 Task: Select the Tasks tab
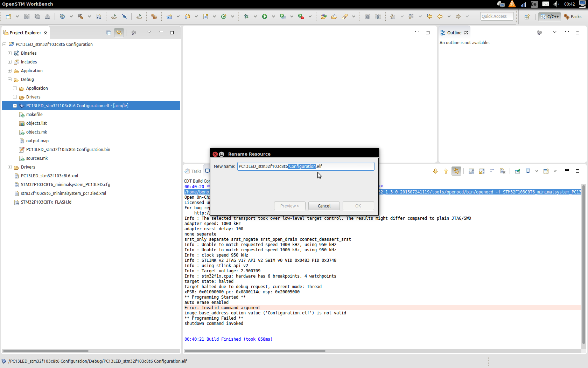(x=193, y=171)
